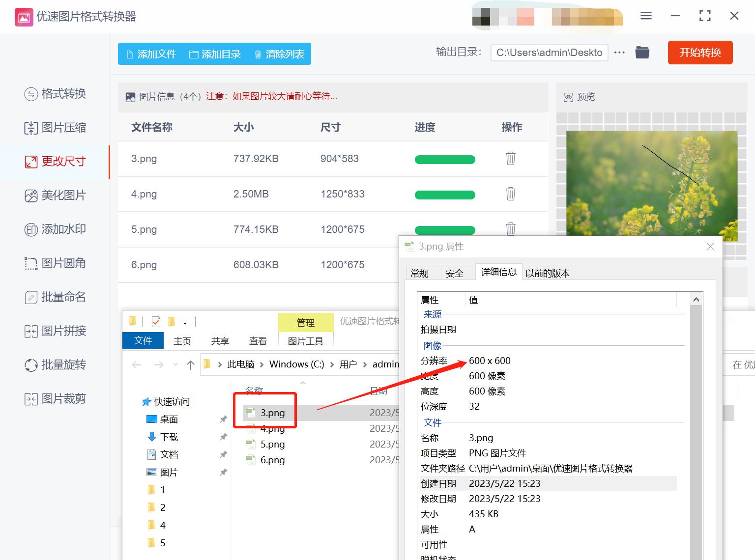Open the 查看 tab in File Explorer
This screenshot has width=755, height=560.
tap(258, 340)
